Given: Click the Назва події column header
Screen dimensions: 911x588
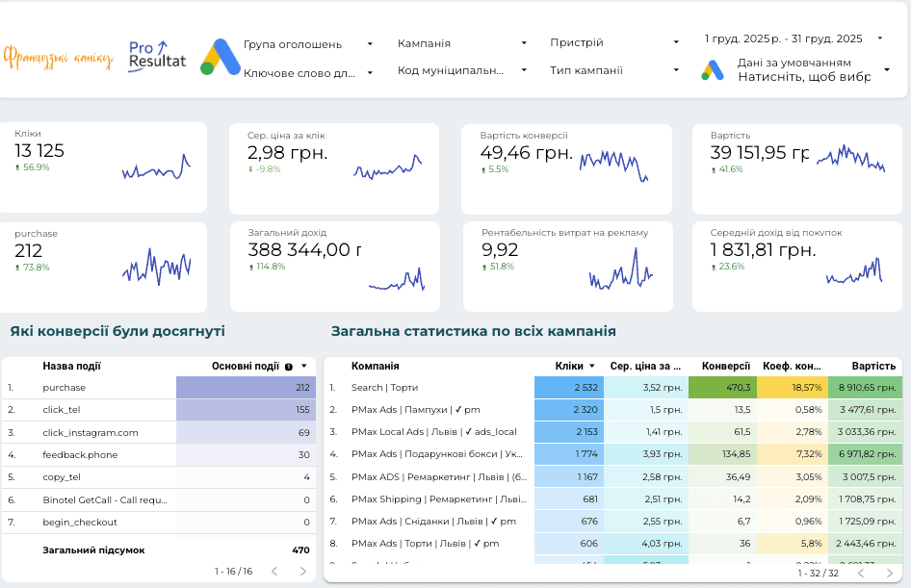Looking at the screenshot, I should tap(71, 366).
